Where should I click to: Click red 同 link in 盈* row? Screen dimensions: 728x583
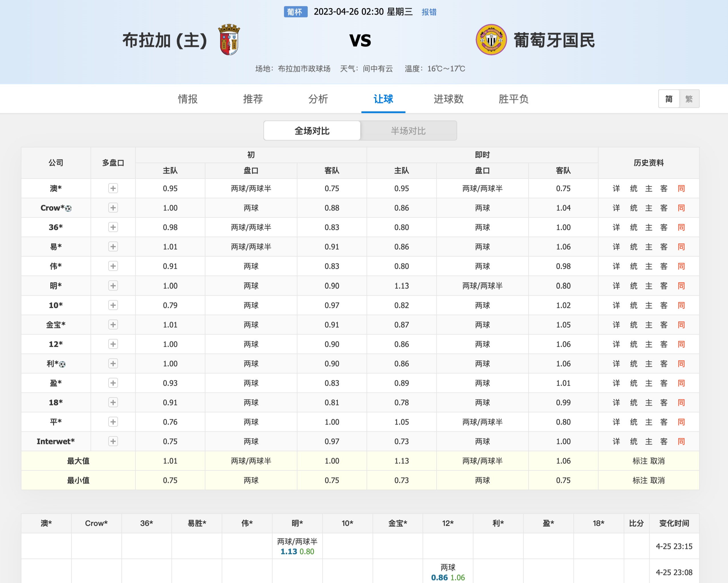tap(681, 383)
